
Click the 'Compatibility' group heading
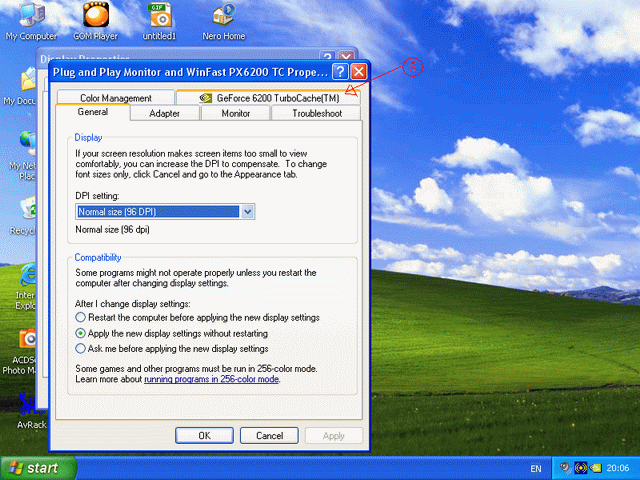coord(98,258)
